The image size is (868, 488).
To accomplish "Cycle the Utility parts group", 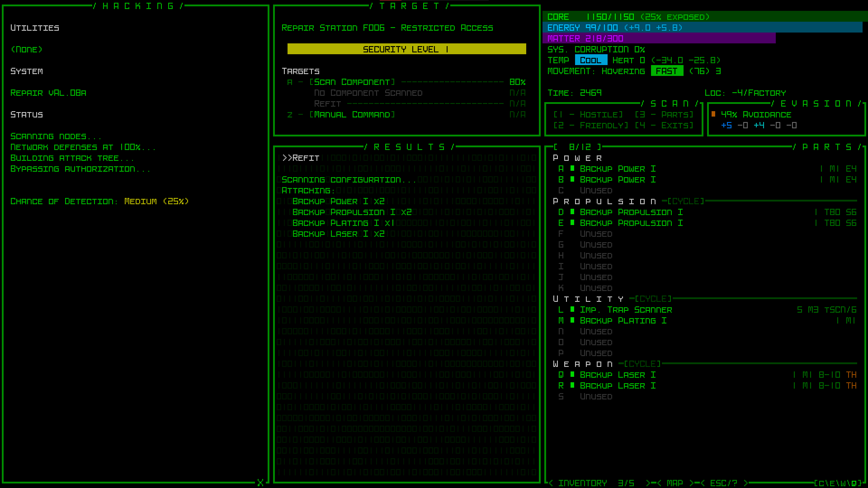I will tap(653, 299).
